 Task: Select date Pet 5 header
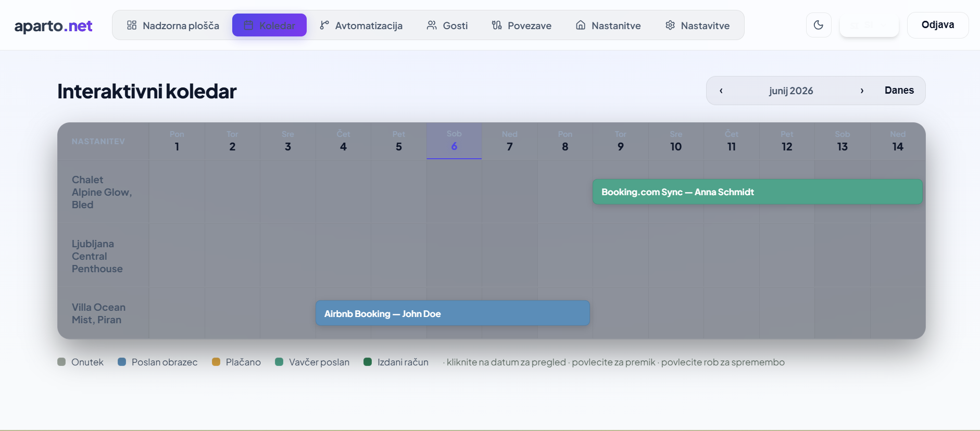[399, 141]
